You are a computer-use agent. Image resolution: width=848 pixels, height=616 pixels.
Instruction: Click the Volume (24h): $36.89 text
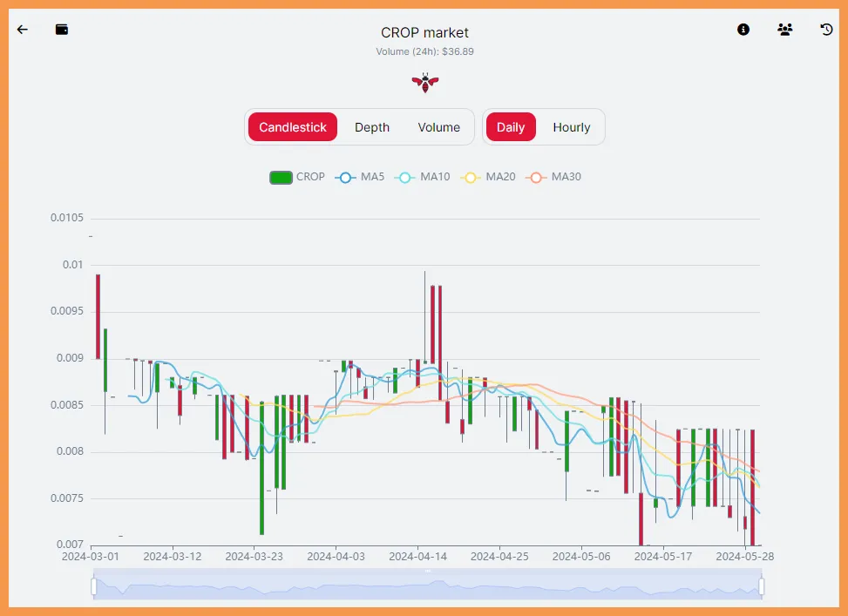tap(425, 52)
